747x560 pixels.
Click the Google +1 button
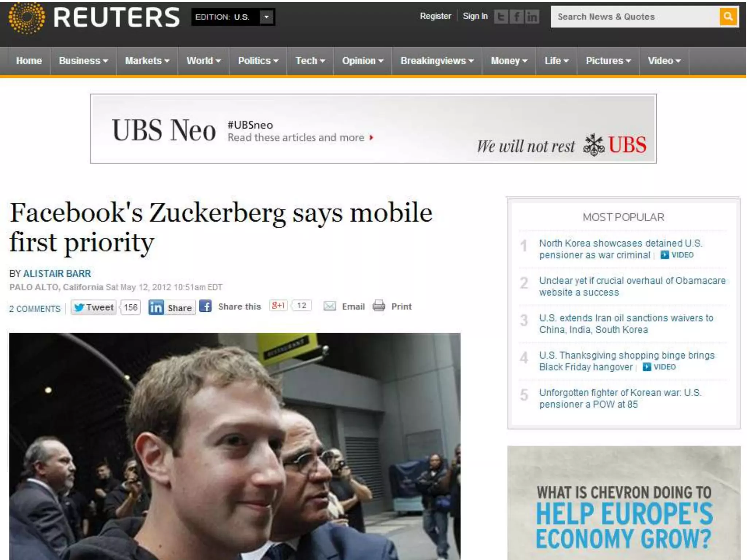278,306
